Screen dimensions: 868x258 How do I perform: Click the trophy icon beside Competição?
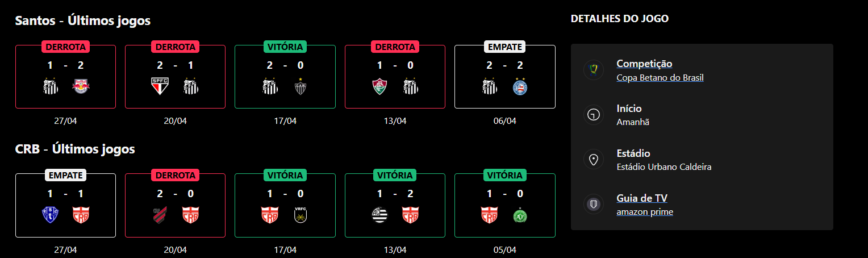(x=594, y=70)
